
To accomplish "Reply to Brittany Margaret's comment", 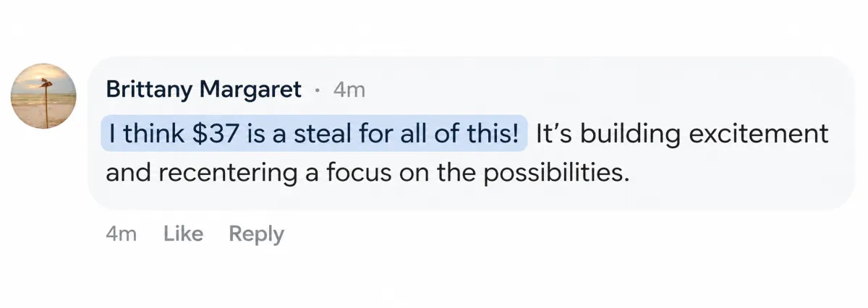I will click(x=256, y=234).
